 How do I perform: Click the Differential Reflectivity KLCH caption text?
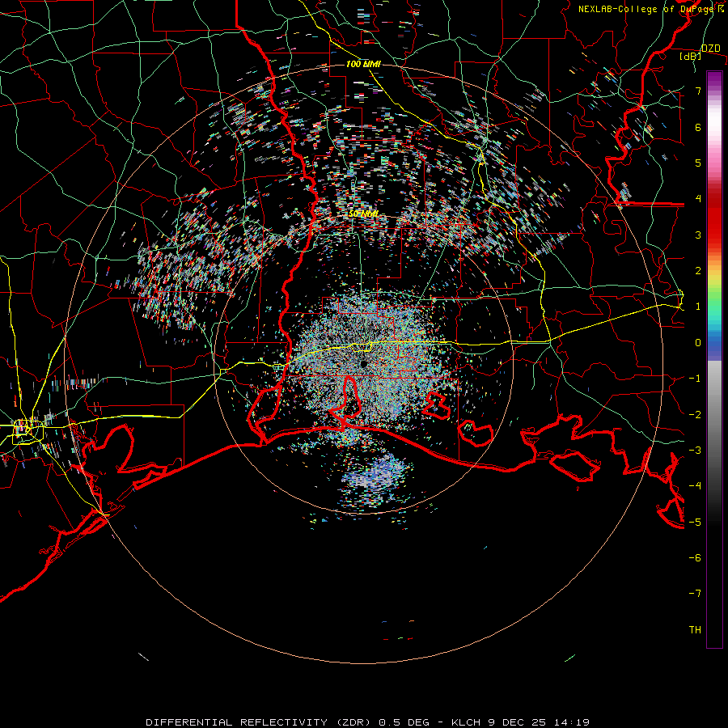[367, 722]
